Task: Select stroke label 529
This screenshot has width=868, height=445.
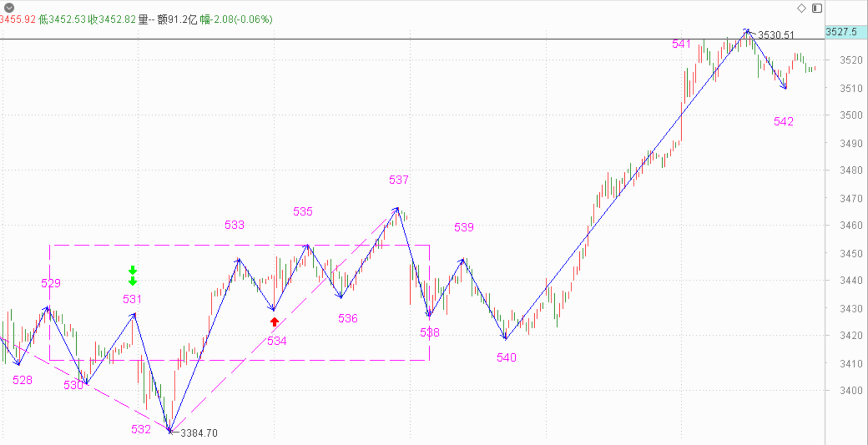Action: point(51,283)
